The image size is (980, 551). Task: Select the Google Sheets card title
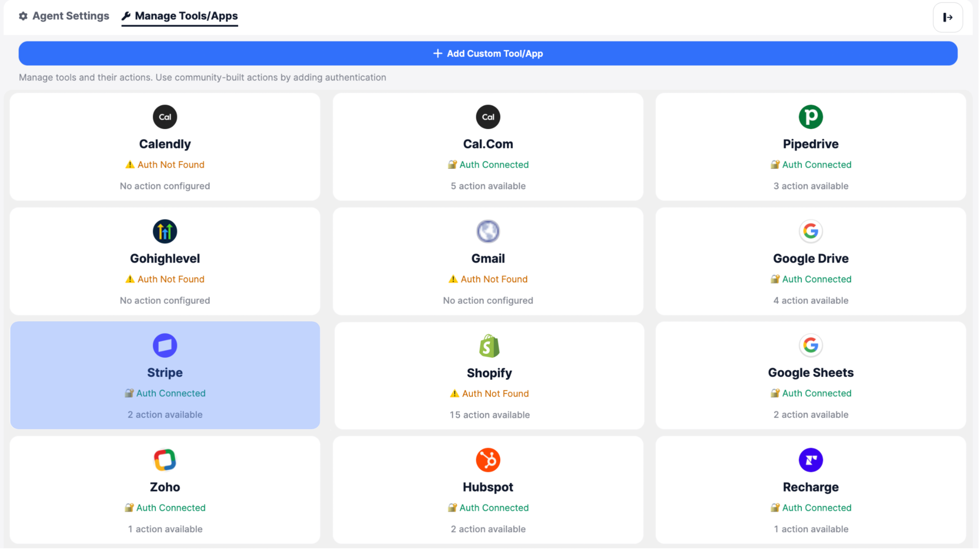tap(810, 373)
